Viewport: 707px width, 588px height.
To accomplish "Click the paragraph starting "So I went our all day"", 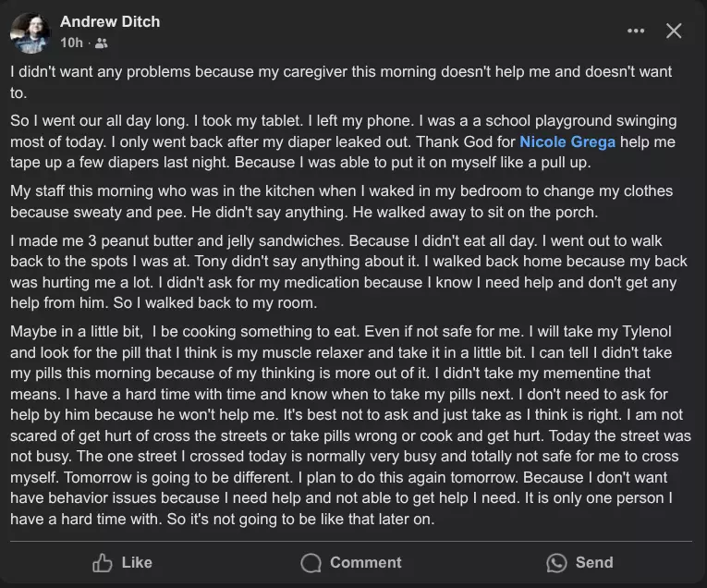I will (342, 142).
